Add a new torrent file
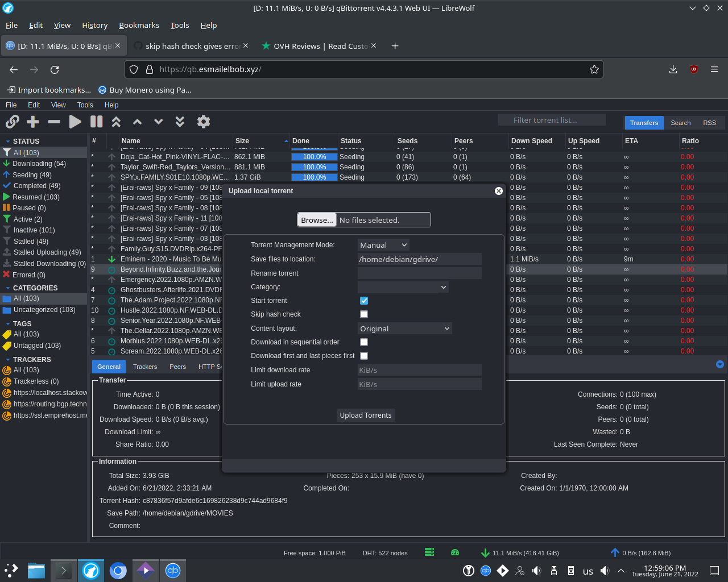The height and width of the screenshot is (582, 728). [x=32, y=122]
